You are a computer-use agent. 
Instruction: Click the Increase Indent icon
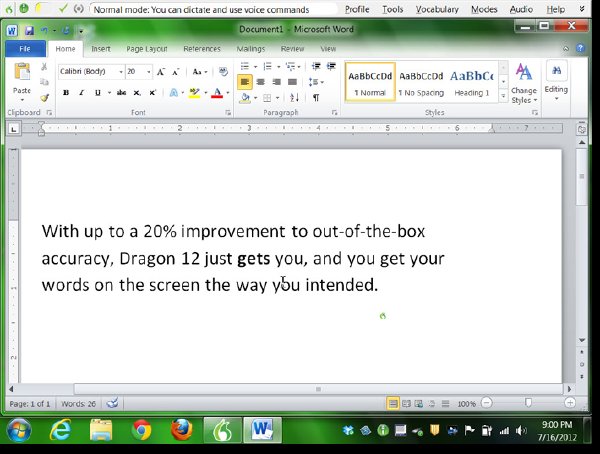[x=331, y=66]
